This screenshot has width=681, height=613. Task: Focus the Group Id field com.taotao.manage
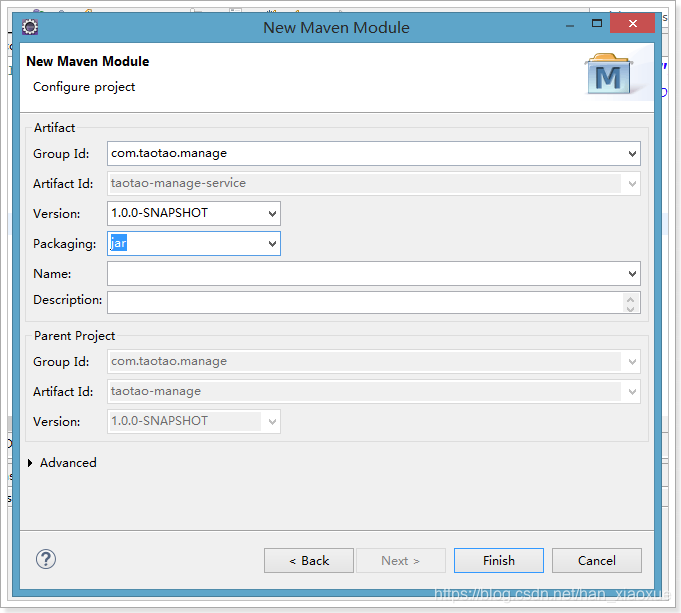click(x=374, y=153)
